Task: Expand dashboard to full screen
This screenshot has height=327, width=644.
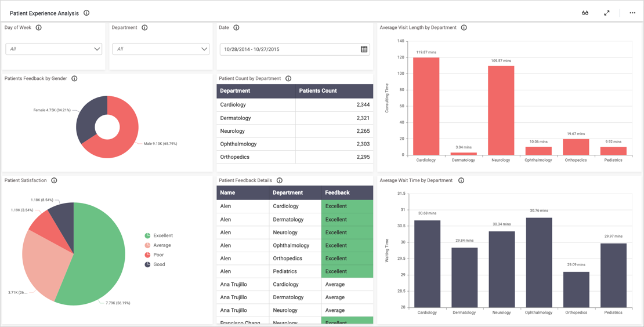Action: [x=607, y=13]
